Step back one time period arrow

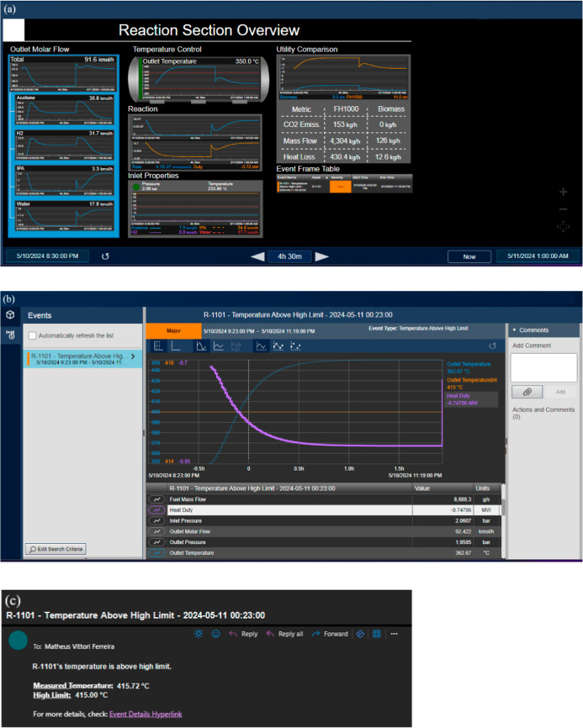pyautogui.click(x=257, y=256)
